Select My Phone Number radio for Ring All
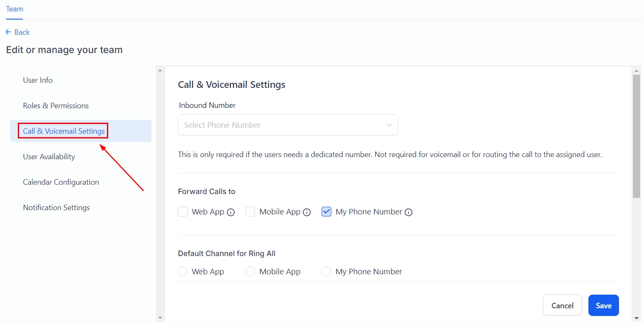 (x=326, y=271)
